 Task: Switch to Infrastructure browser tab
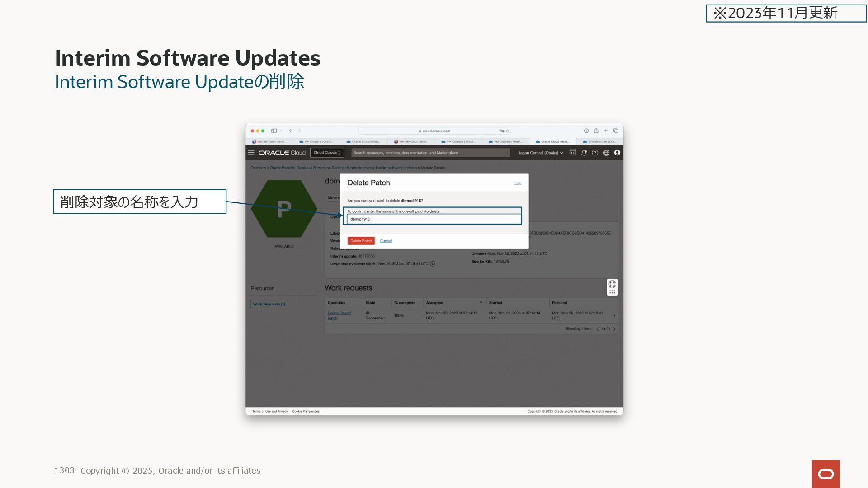point(599,141)
